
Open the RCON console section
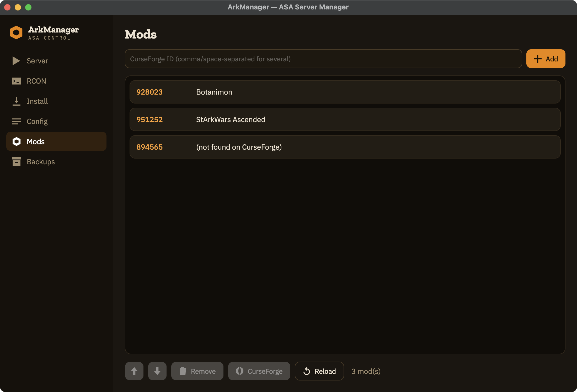click(x=56, y=81)
